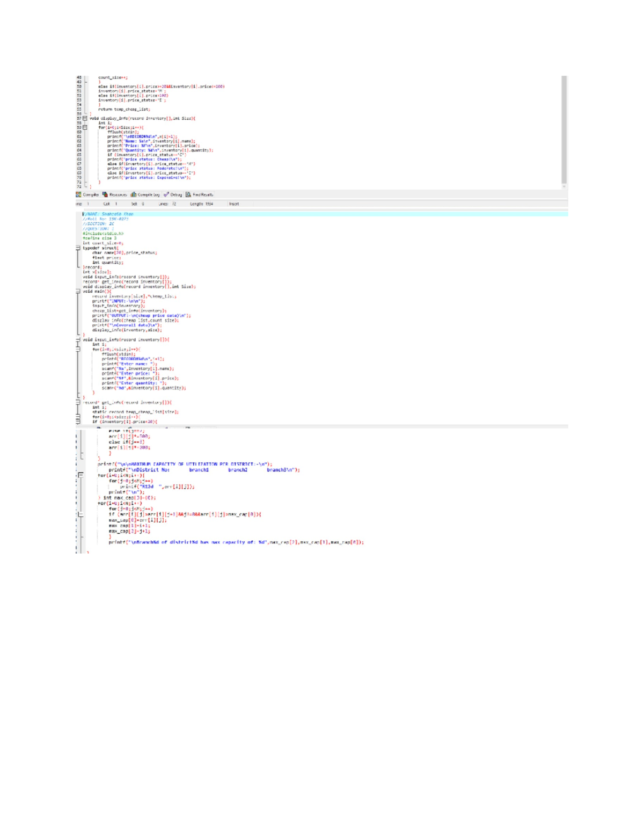Click the 'printf("INPUT:-\n\n");' line

(x=119, y=301)
